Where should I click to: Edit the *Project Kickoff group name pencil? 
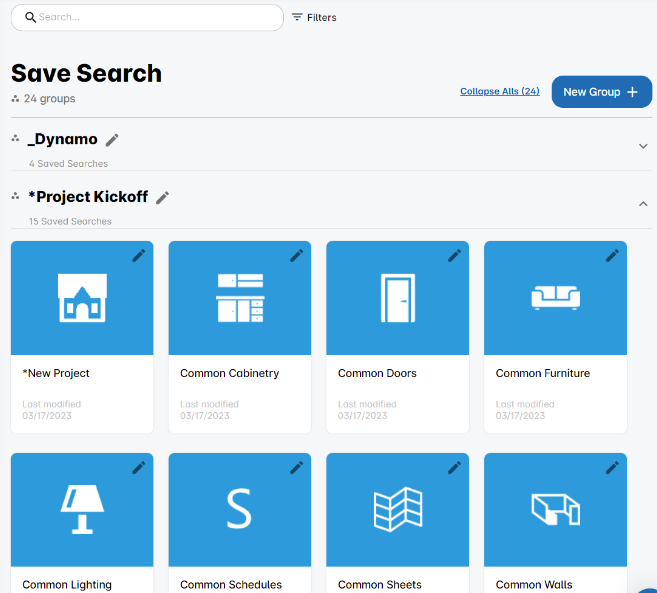click(163, 198)
